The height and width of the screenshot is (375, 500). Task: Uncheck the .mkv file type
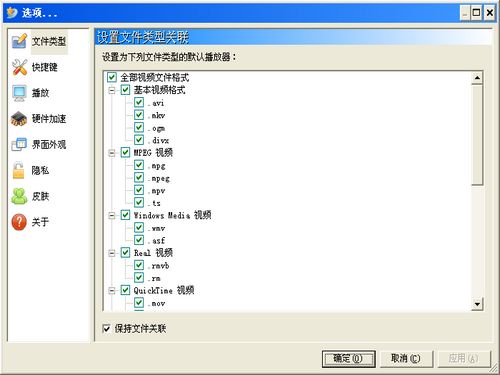tap(139, 115)
